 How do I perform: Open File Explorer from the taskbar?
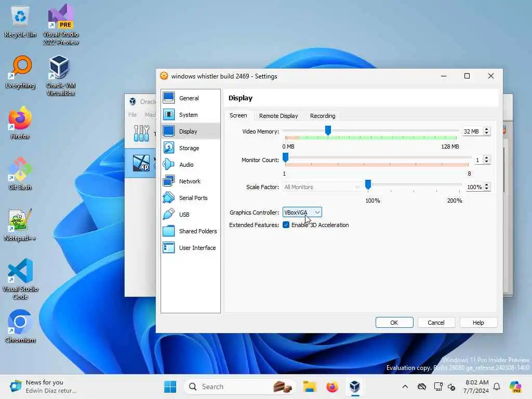(x=310, y=387)
